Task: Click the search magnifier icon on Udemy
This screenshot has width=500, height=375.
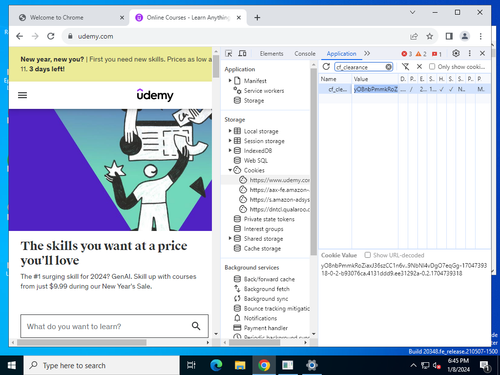Action: 196,326
